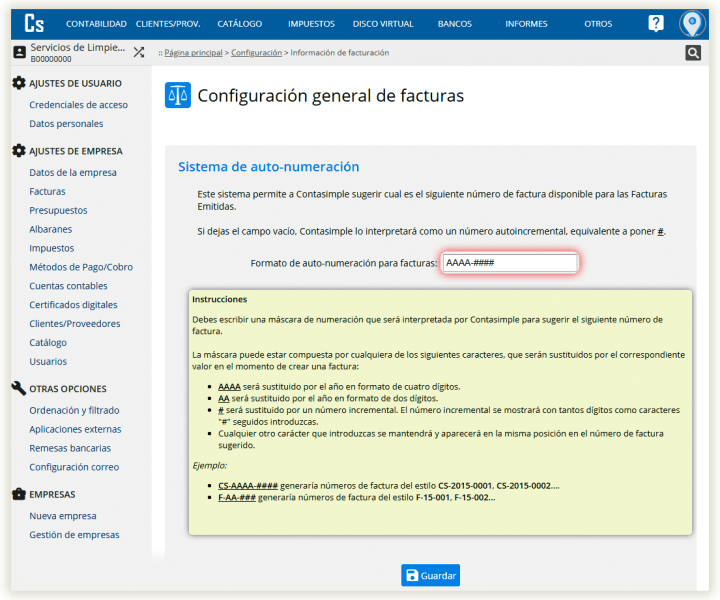The height and width of the screenshot is (600, 720).
Task: Open the Contabilidad menu
Action: 96,24
